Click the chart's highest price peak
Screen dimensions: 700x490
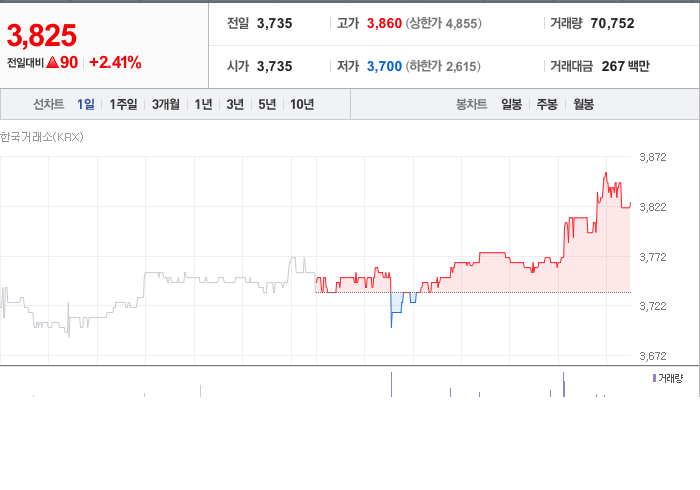pyautogui.click(x=606, y=174)
